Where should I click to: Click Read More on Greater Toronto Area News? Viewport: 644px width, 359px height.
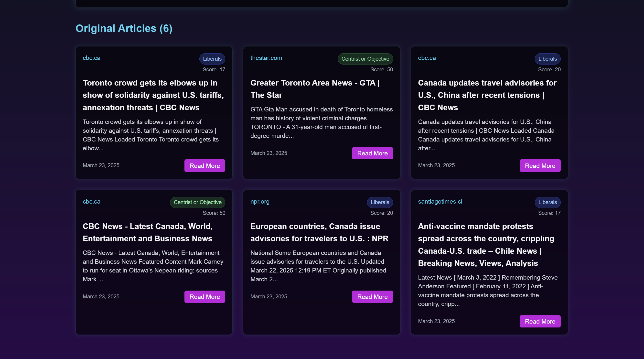[x=372, y=153]
